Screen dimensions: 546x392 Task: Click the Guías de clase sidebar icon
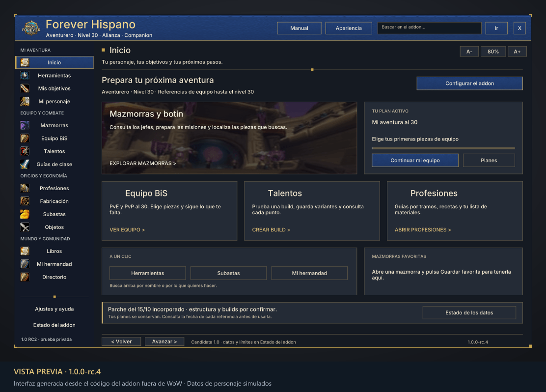pyautogui.click(x=25, y=164)
